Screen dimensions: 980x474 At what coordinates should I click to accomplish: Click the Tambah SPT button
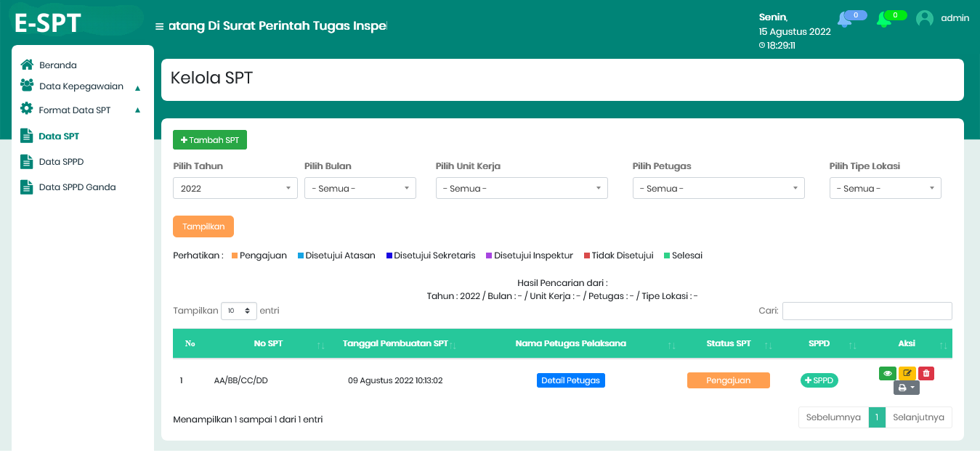pyautogui.click(x=209, y=140)
